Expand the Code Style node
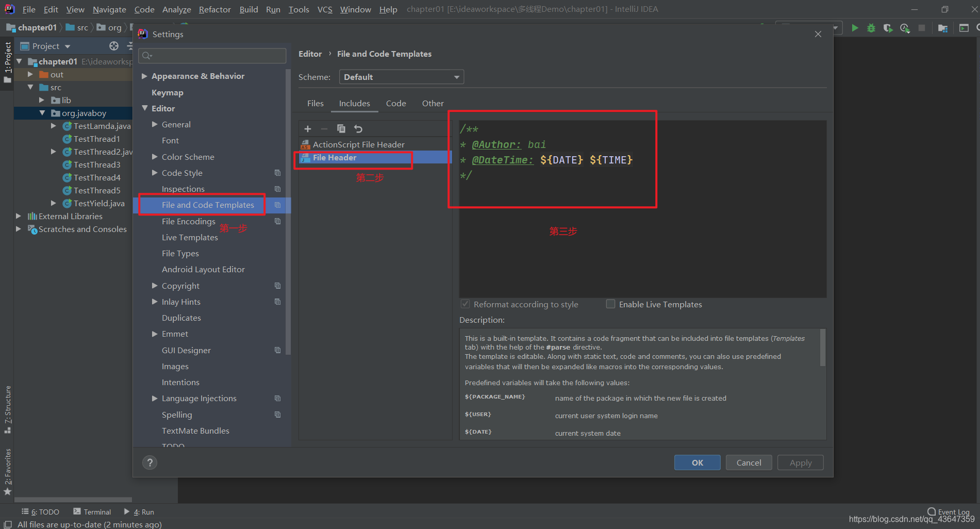 coord(155,173)
